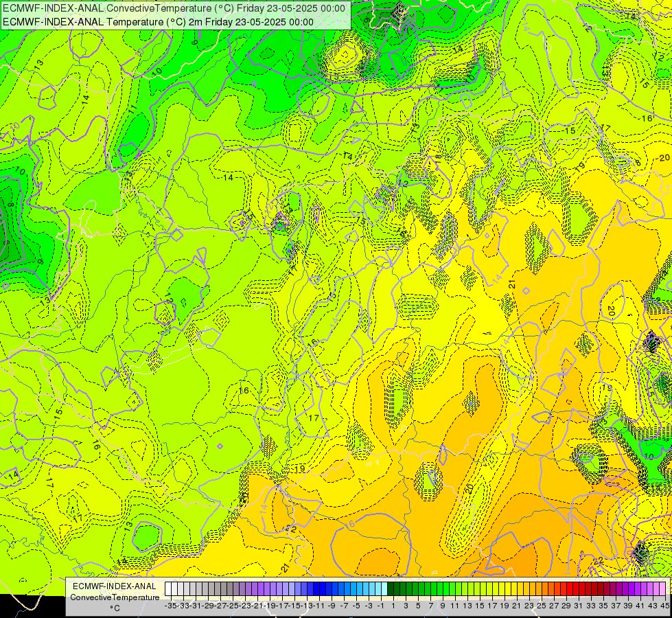Click the -35 value on the legend scale

171,606
